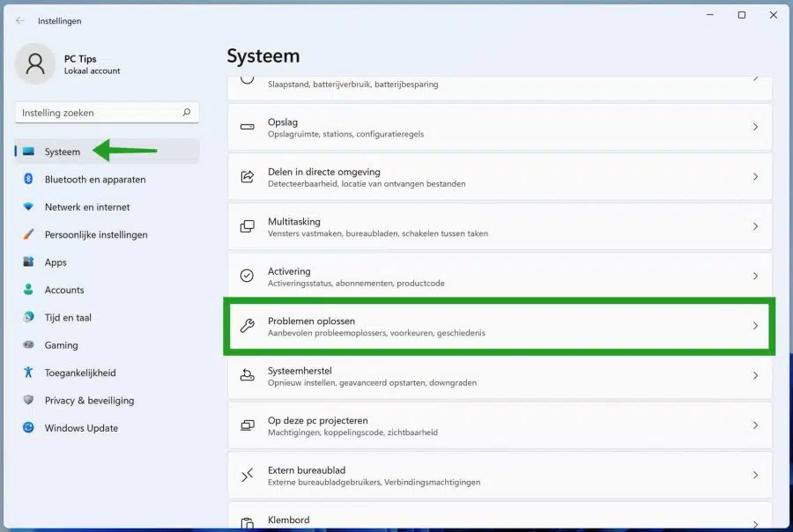793x532 pixels.
Task: Open the Extern bureaublad chevron
Action: 755,475
